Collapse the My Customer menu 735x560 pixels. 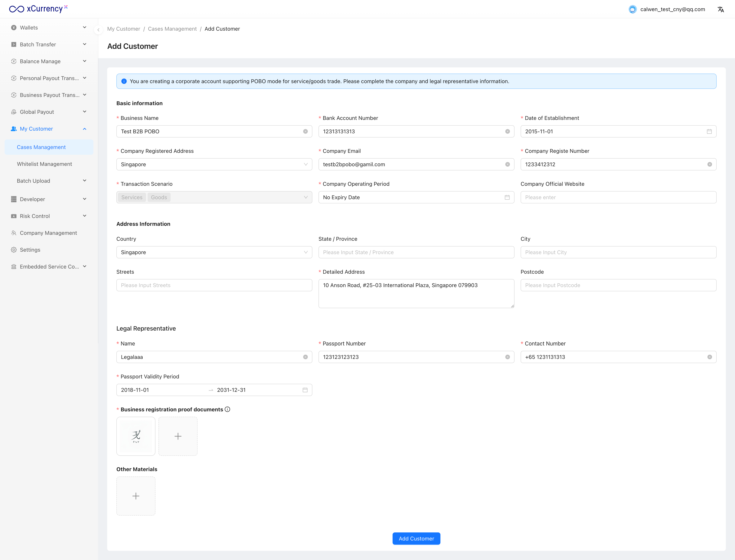49,129
